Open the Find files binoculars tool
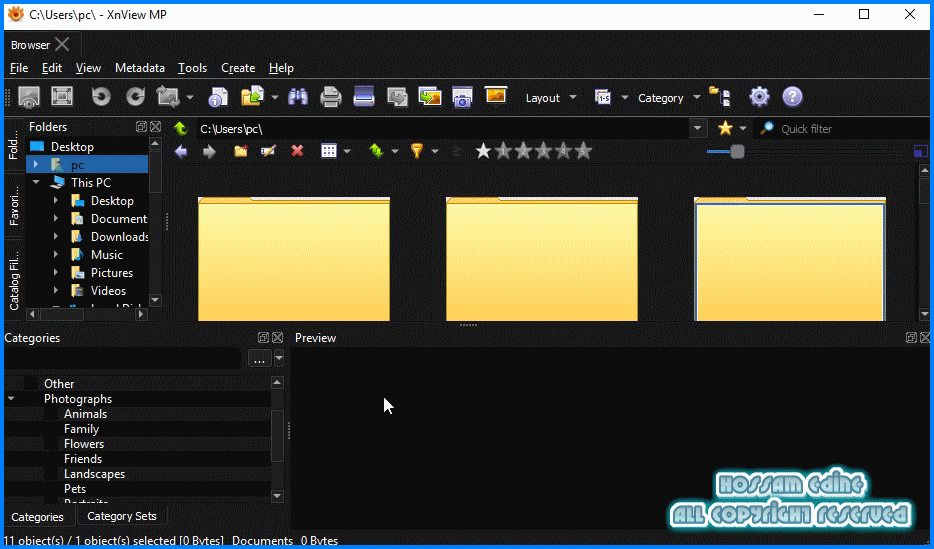The height and width of the screenshot is (549, 934). coord(298,96)
